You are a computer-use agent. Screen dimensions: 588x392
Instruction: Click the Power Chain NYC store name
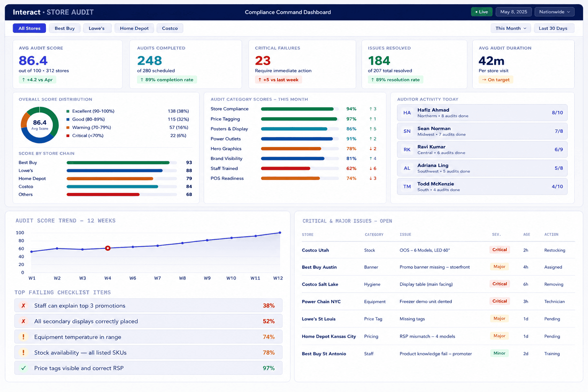click(321, 302)
